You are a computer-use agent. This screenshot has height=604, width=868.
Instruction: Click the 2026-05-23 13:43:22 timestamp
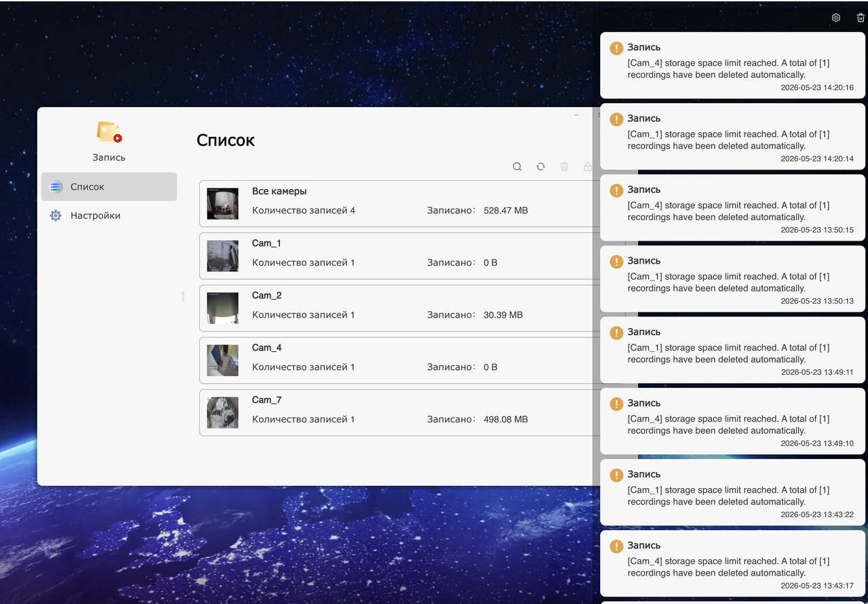pos(817,515)
